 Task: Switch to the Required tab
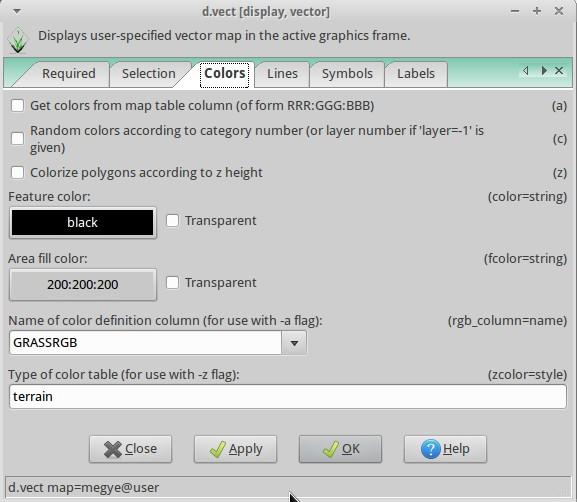tap(69, 74)
